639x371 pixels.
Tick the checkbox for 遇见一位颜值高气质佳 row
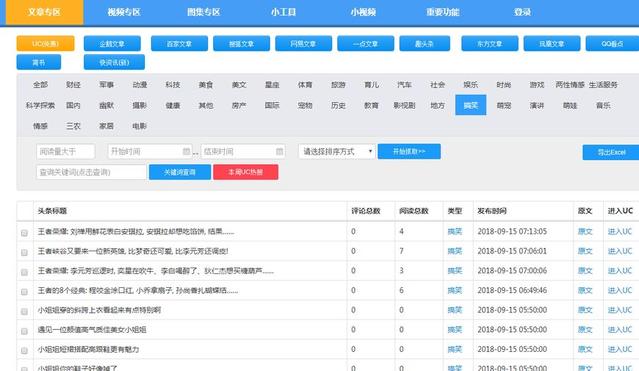24,331
